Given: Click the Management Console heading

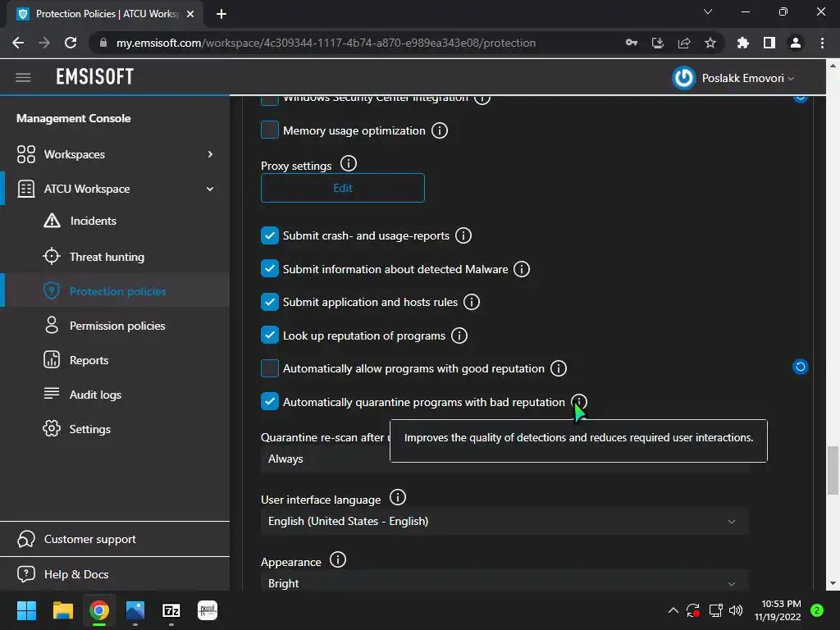Looking at the screenshot, I should pos(73,118).
